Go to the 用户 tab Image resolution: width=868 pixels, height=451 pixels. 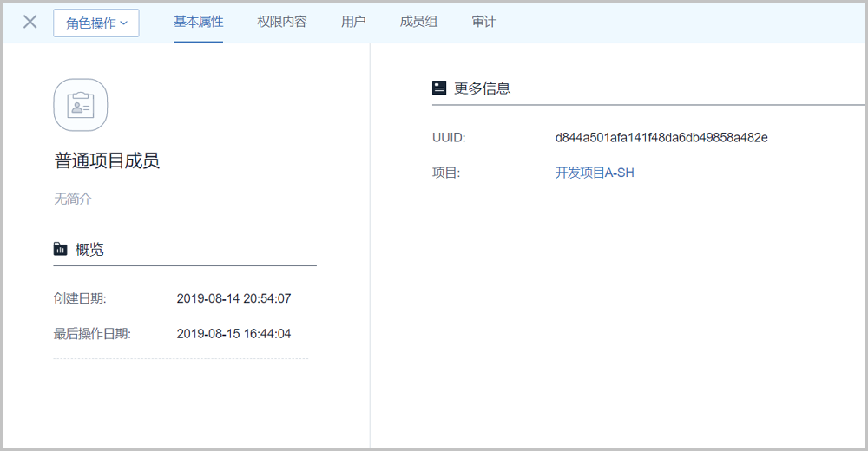tap(353, 22)
